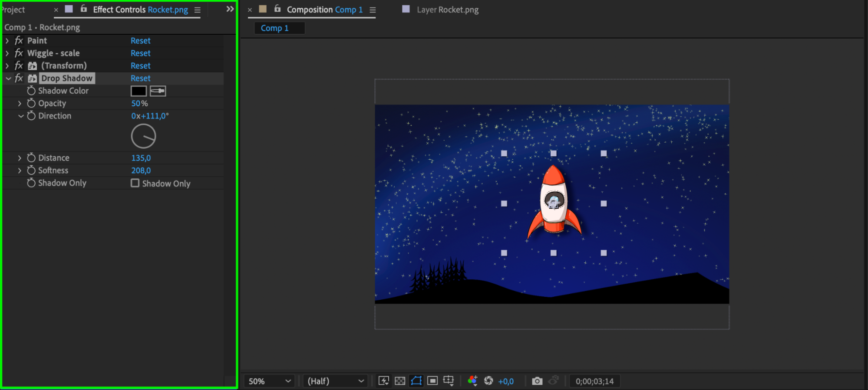868x390 pixels.
Task: Click the reset exposure aperture icon
Action: (488, 381)
